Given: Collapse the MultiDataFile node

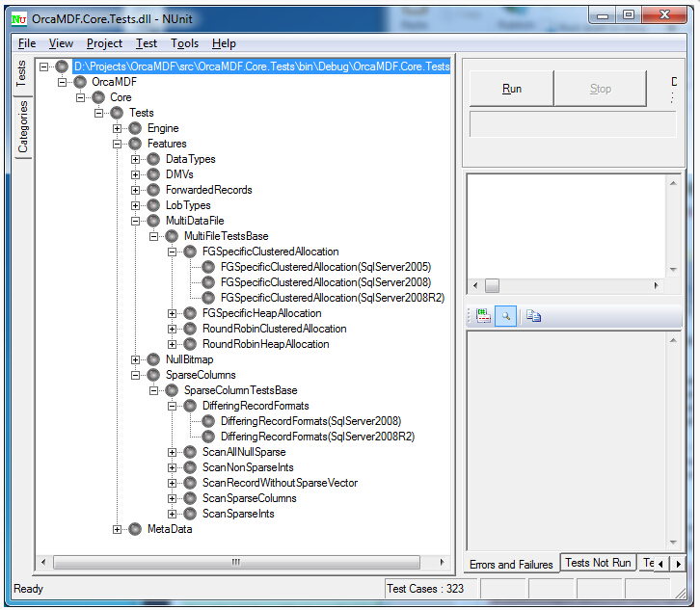Looking at the screenshot, I should pos(135,221).
